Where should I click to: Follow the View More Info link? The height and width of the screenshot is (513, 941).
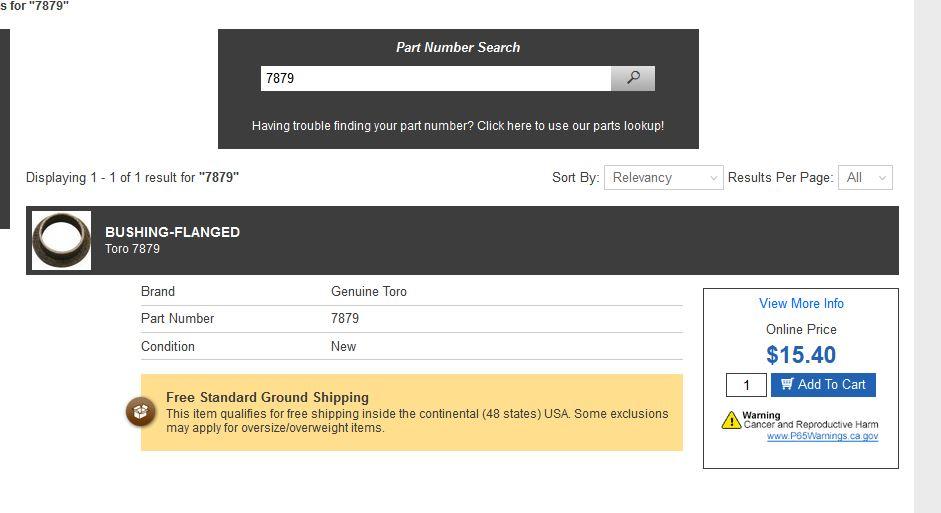click(801, 304)
